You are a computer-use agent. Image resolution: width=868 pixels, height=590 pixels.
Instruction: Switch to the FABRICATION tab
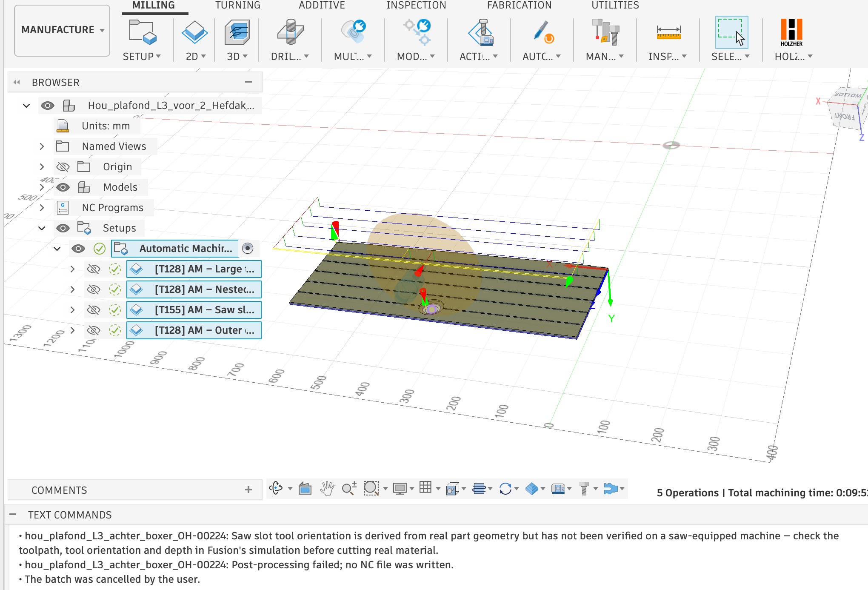[x=519, y=5]
